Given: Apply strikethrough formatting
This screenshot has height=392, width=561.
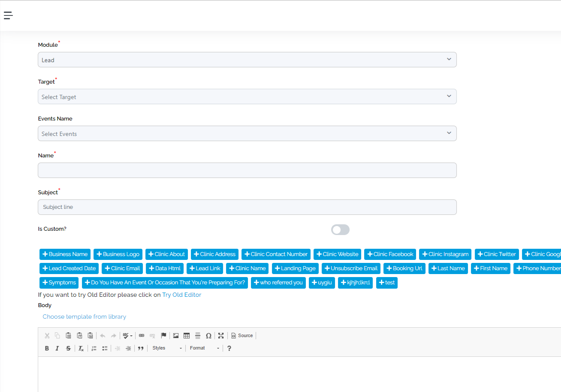Looking at the screenshot, I should click(68, 348).
